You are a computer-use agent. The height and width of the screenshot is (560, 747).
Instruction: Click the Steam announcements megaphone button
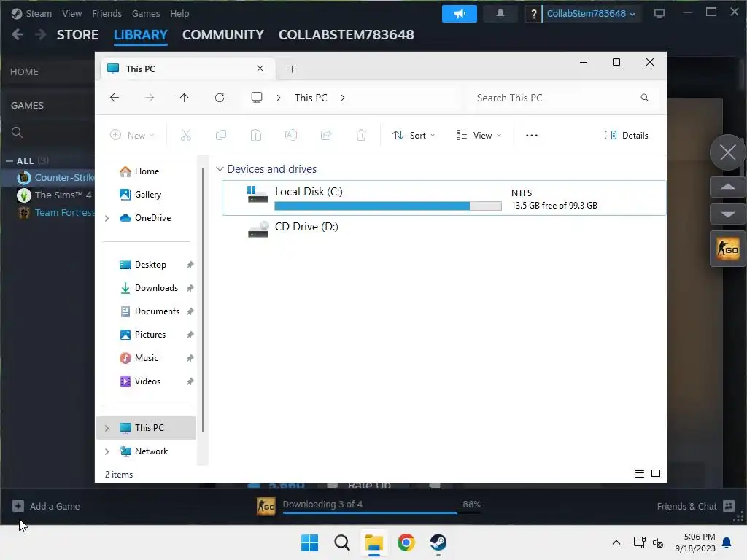pos(460,14)
